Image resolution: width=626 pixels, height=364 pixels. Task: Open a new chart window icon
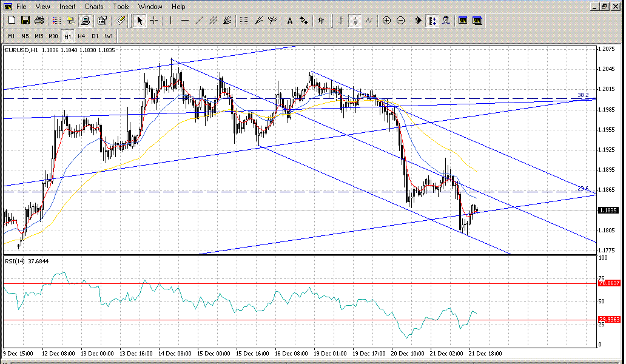pos(463,21)
